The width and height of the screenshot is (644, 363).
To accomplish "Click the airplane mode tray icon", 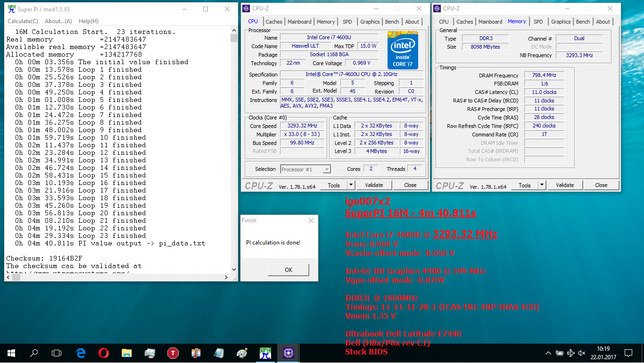I will tap(571, 353).
